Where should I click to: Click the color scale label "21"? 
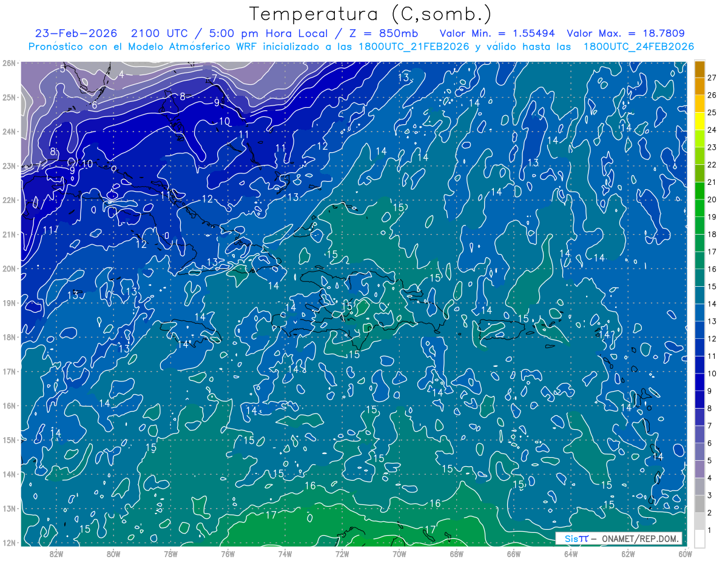[x=712, y=182]
